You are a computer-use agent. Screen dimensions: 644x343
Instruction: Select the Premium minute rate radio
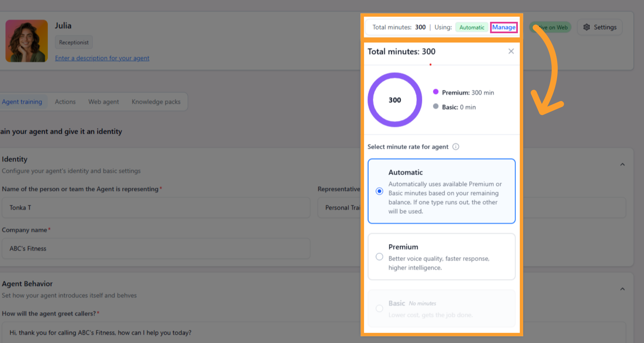coord(379,257)
